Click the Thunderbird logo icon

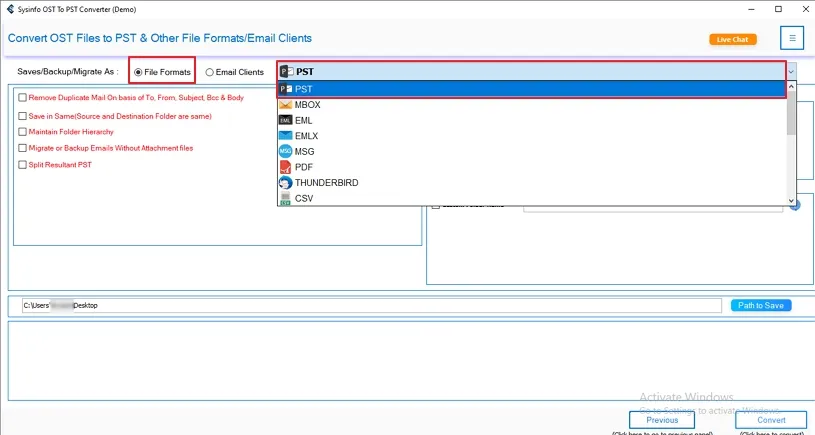(x=285, y=182)
